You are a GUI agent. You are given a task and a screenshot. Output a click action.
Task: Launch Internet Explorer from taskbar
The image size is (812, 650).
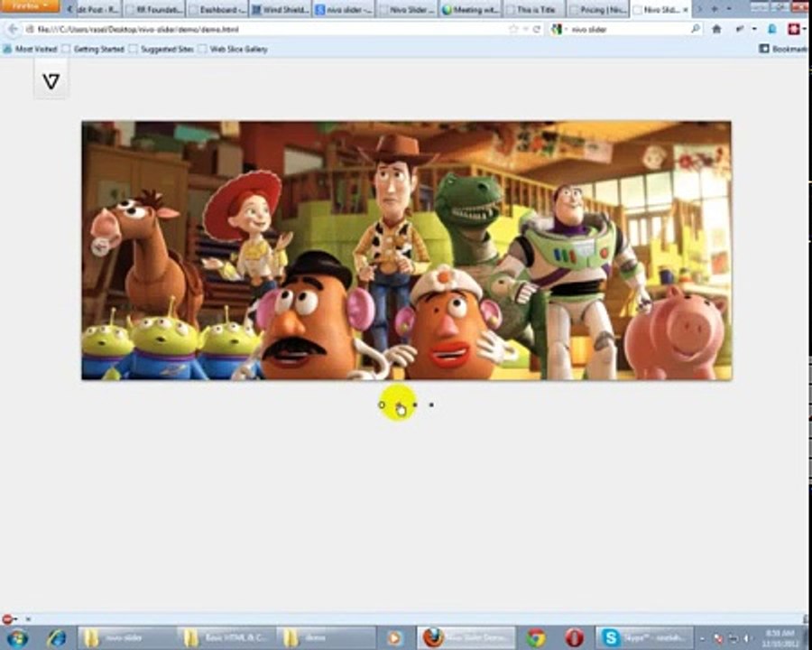[x=56, y=638]
